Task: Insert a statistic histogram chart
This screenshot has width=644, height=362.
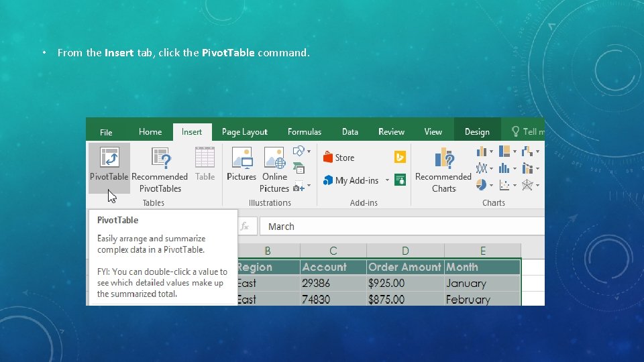Action: (x=504, y=168)
